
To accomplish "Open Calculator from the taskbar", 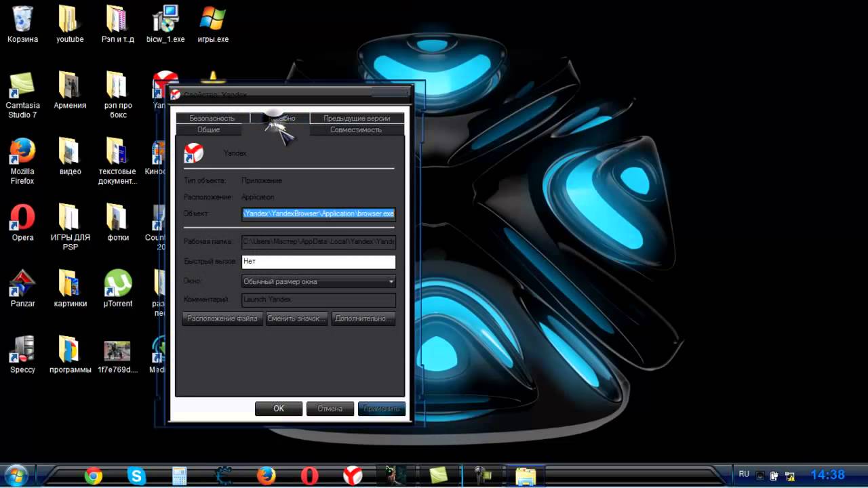I will pos(180,476).
